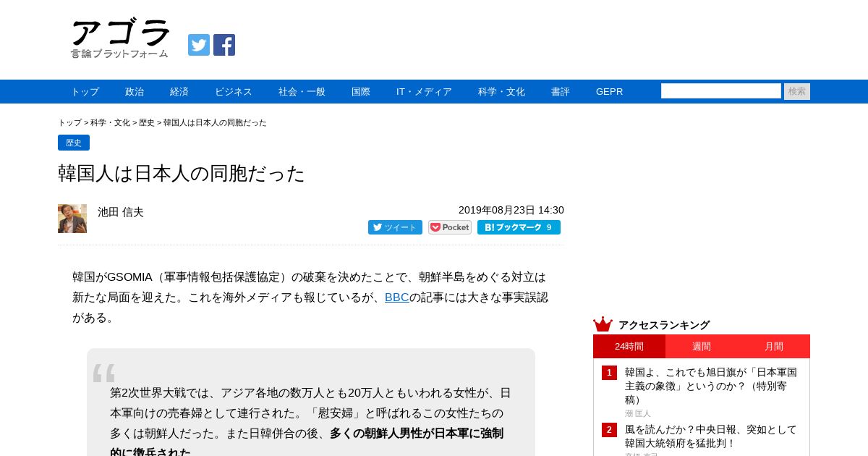Image resolution: width=868 pixels, height=456 pixels.
Task: Open the IT・メディア navigation item
Action: point(424,92)
